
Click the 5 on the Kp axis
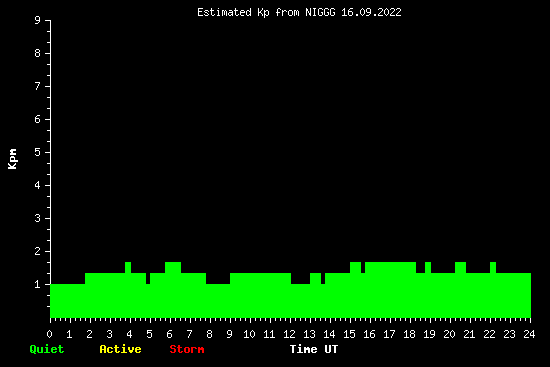(38, 152)
